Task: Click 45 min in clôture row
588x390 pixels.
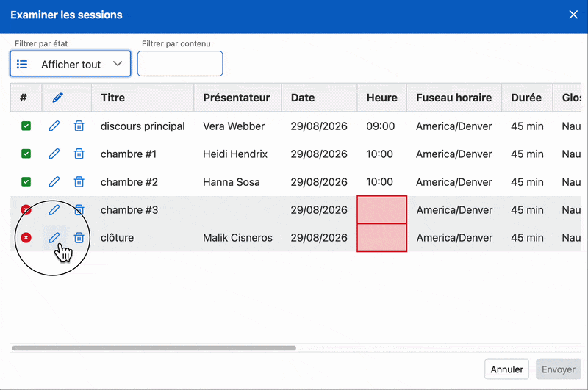Action: click(527, 238)
